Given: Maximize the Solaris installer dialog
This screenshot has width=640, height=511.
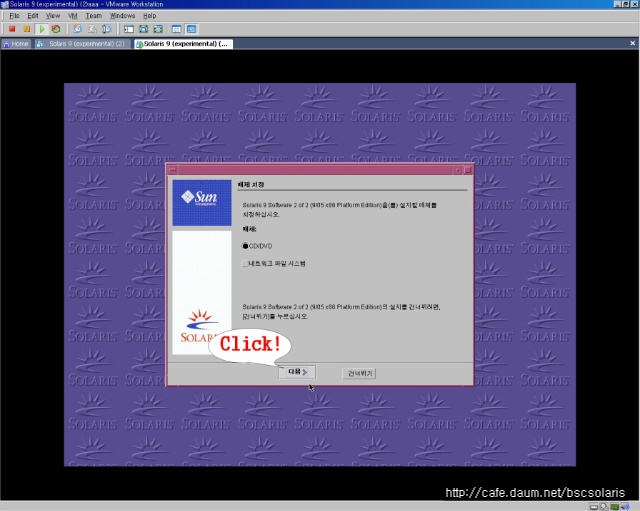Looking at the screenshot, I should pyautogui.click(x=468, y=169).
